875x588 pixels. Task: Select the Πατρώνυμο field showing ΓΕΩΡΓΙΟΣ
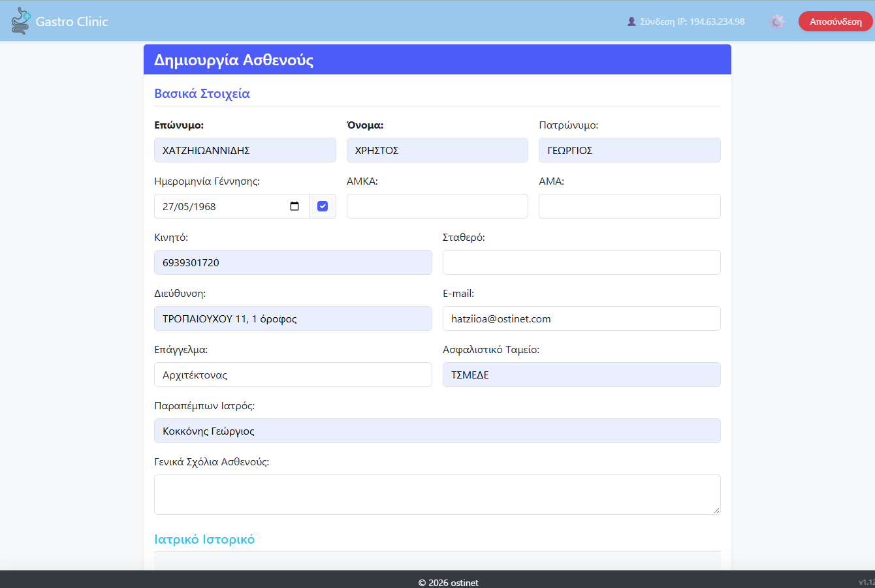coord(629,150)
